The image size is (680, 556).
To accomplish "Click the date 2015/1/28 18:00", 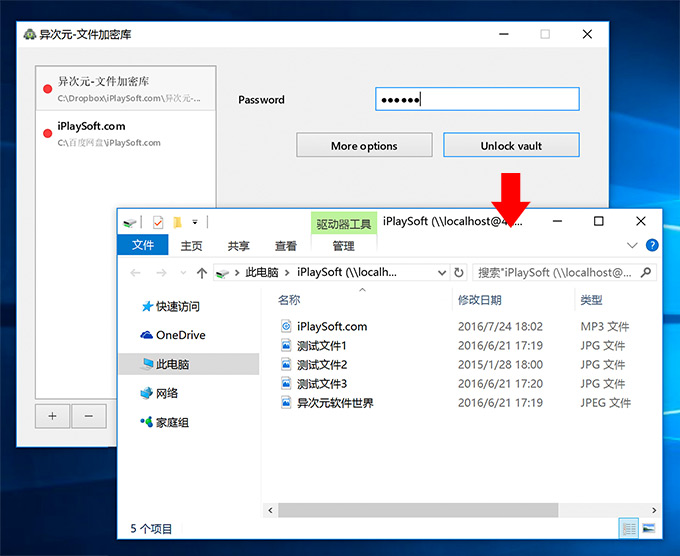I will 500,364.
